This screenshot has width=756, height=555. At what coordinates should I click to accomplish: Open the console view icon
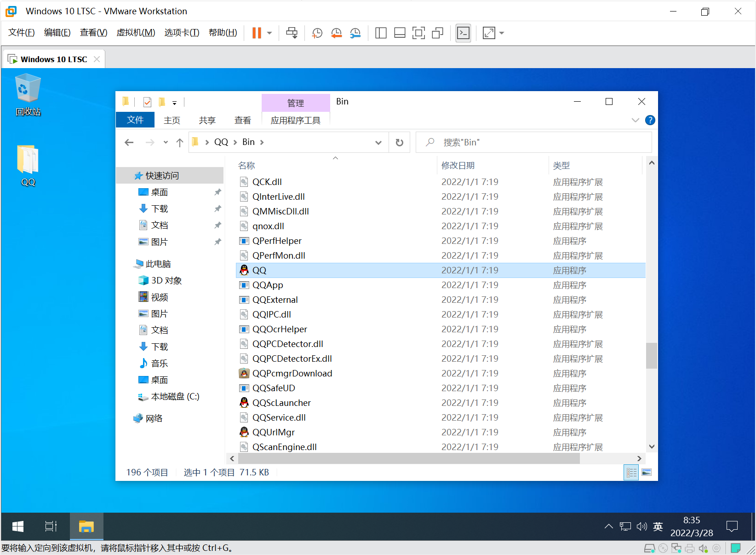click(463, 33)
